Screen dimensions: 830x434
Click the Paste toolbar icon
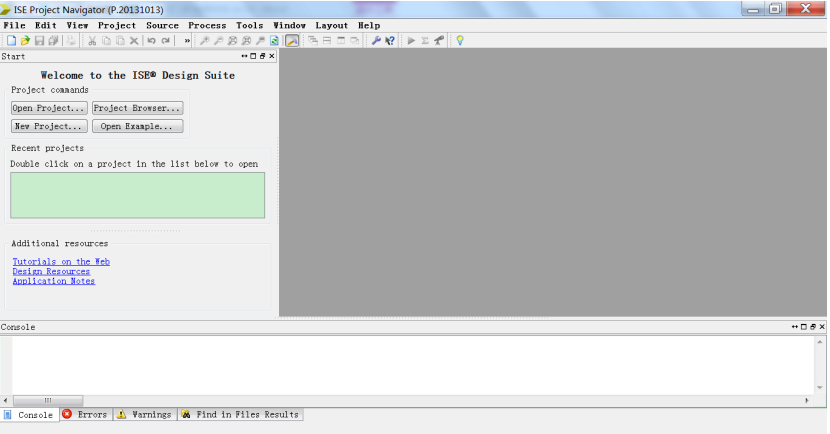coord(120,41)
